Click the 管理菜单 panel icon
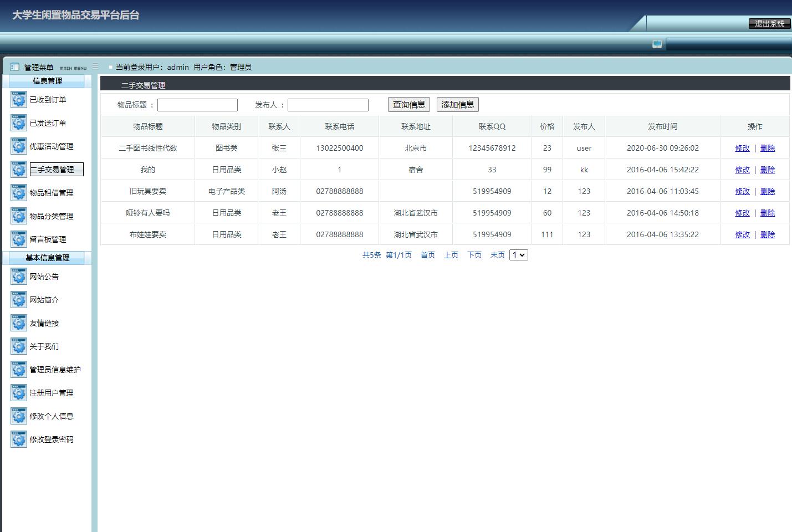The image size is (792, 532). point(14,66)
